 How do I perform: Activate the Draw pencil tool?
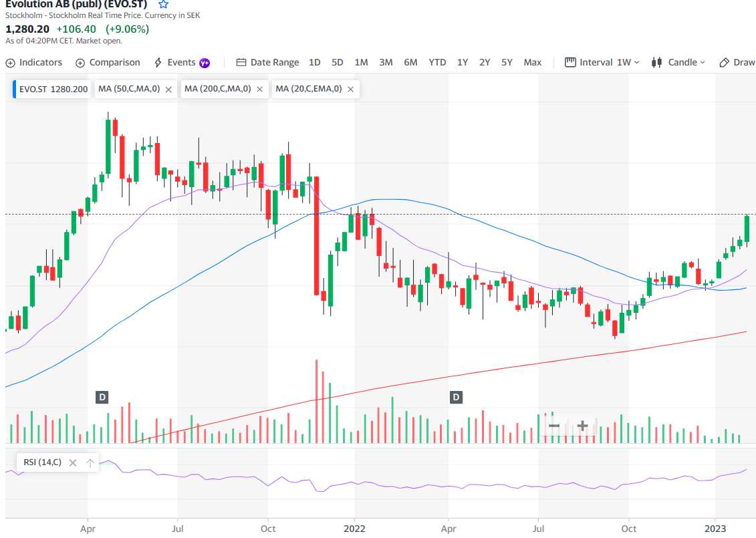(737, 62)
